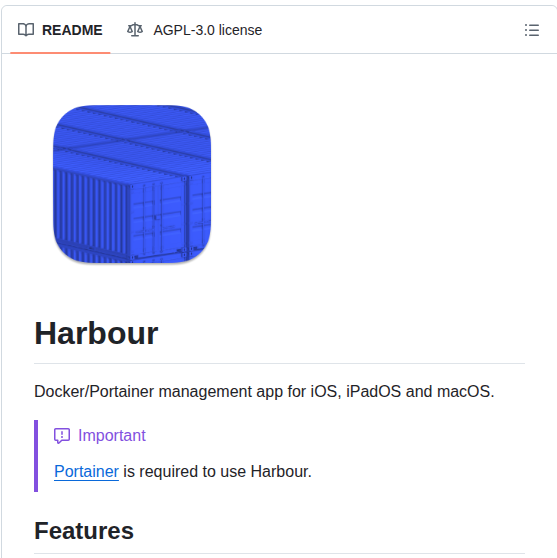Click the law scale license icon
This screenshot has width=557, height=558.
coord(135,30)
